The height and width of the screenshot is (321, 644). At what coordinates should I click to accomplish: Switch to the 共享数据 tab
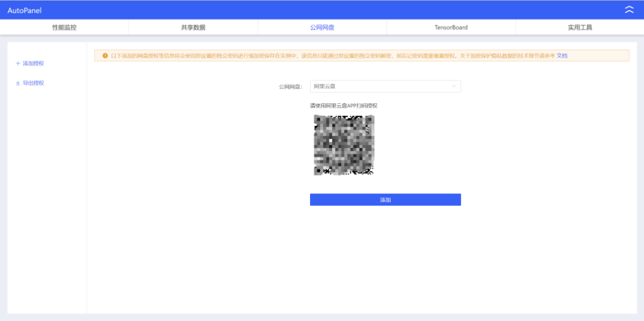[x=193, y=28]
